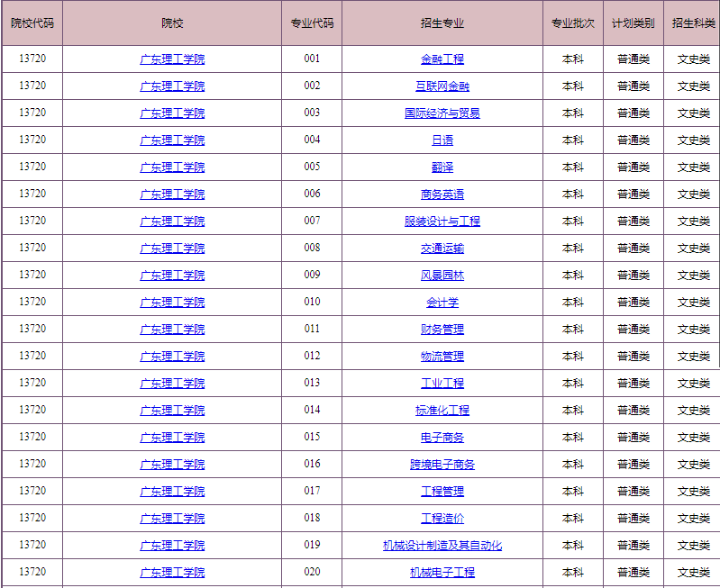Open the 机械电子工程 major link
The height and width of the screenshot is (588, 720).
(442, 573)
